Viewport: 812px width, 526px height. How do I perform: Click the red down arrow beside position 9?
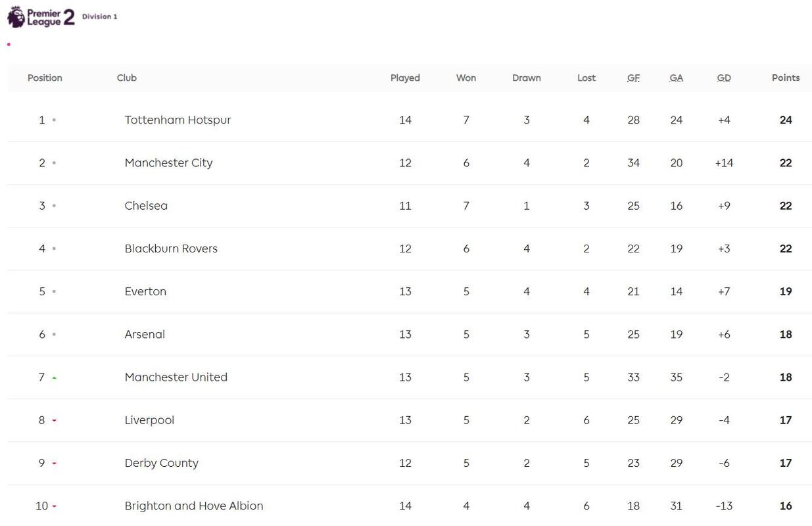54,464
